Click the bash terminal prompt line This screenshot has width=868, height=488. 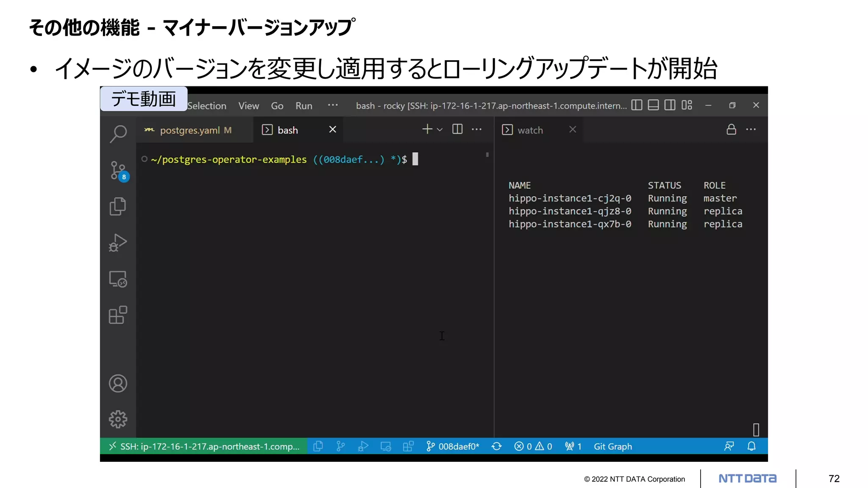click(280, 159)
